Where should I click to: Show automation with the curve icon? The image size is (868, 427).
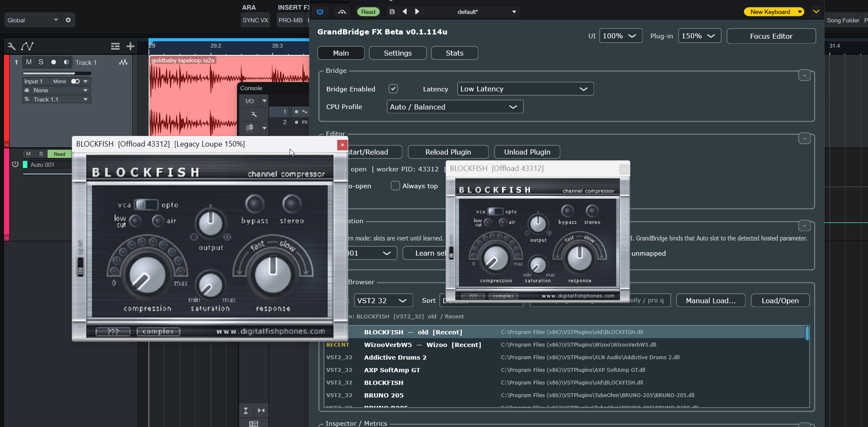click(27, 46)
